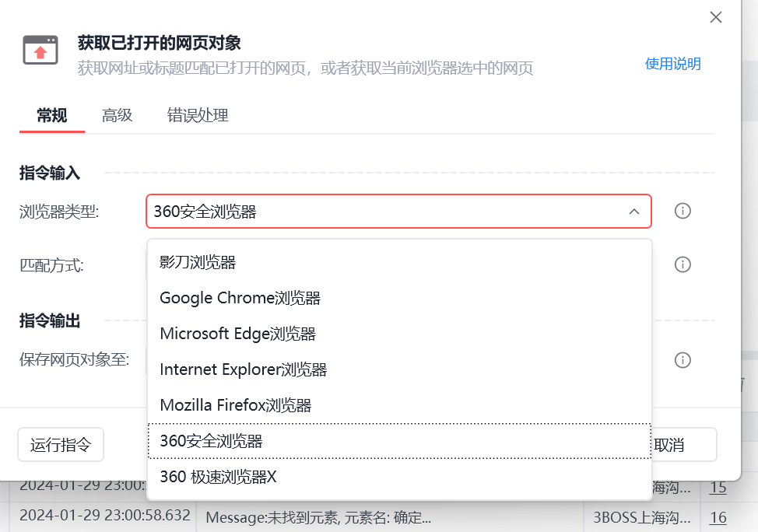758x532 pixels.
Task: Select the highlighted 360安全浏览器 option
Action: (399, 441)
